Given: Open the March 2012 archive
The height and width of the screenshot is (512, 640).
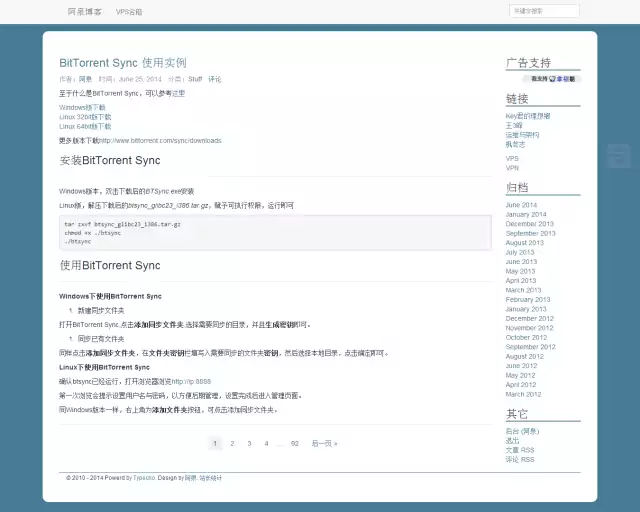Looking at the screenshot, I should coord(522,394).
